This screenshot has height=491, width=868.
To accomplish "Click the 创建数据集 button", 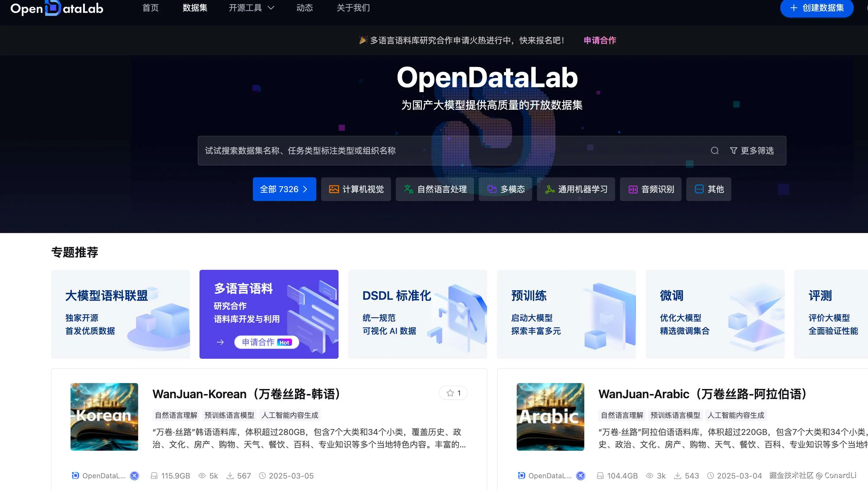I will [817, 8].
